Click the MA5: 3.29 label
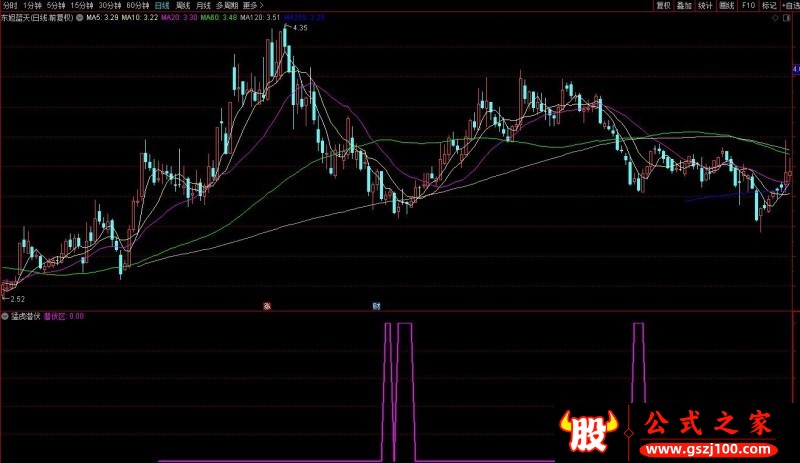 (x=102, y=17)
